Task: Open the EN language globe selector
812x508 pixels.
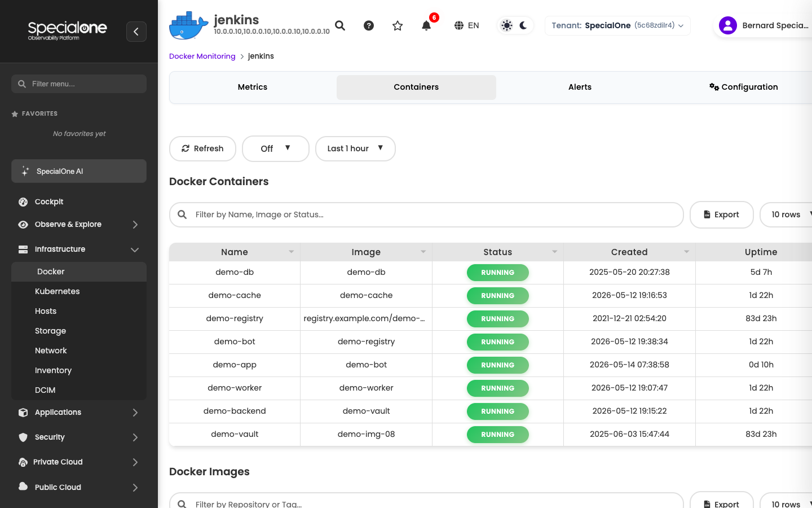Action: coord(467,25)
